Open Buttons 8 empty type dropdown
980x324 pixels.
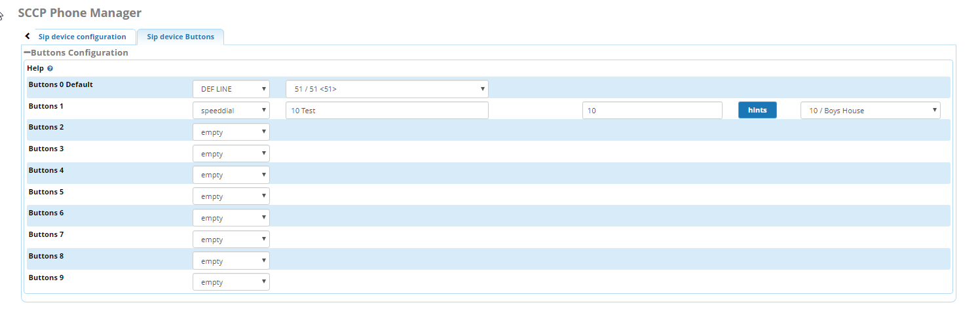tap(231, 261)
